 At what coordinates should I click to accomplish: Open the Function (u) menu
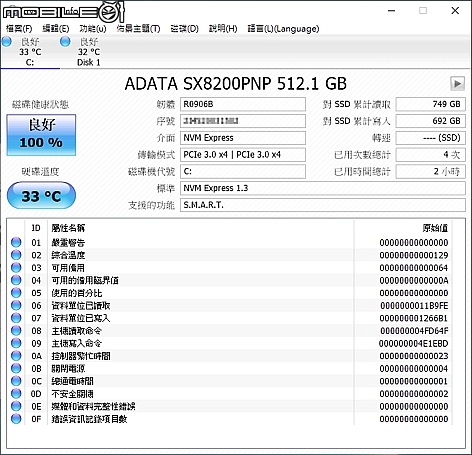tap(93, 29)
